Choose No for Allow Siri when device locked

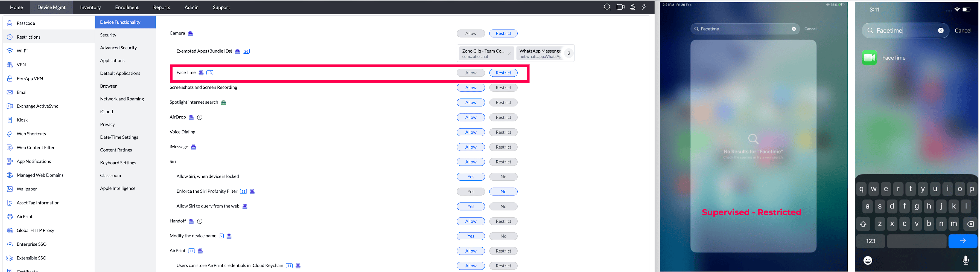tap(503, 177)
